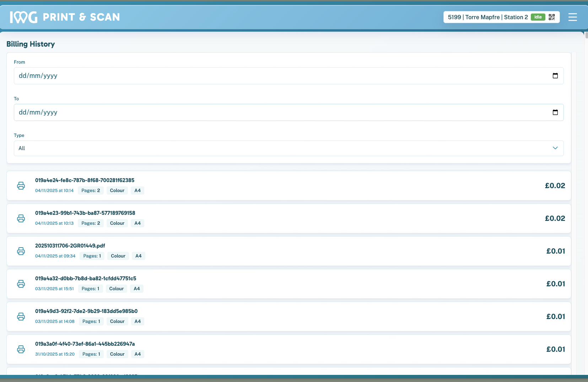Open the To date calendar picker

click(555, 112)
